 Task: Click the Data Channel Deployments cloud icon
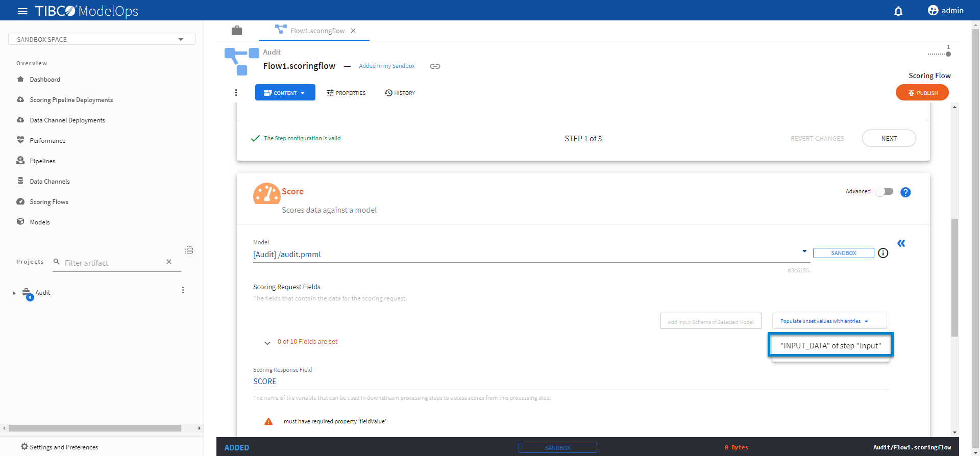pos(20,120)
